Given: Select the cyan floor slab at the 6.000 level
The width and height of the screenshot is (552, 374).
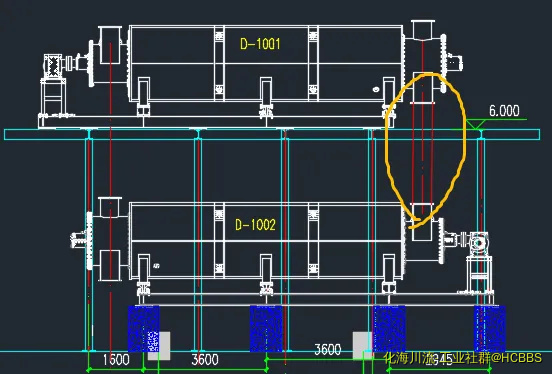Looking at the screenshot, I should coord(272,135).
